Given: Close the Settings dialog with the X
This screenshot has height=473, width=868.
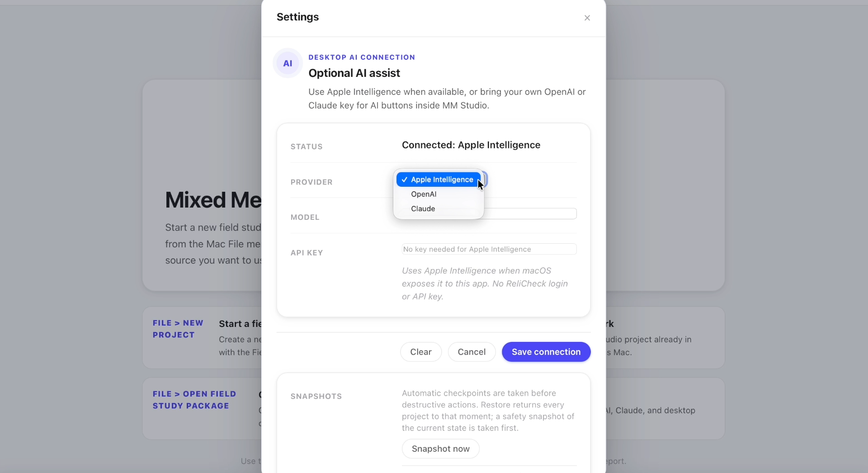Looking at the screenshot, I should pos(587,18).
